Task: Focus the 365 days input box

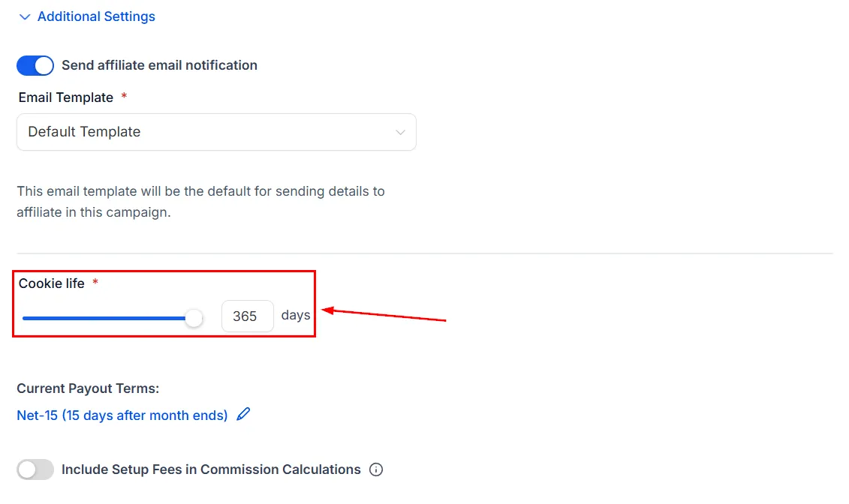Action: click(248, 316)
